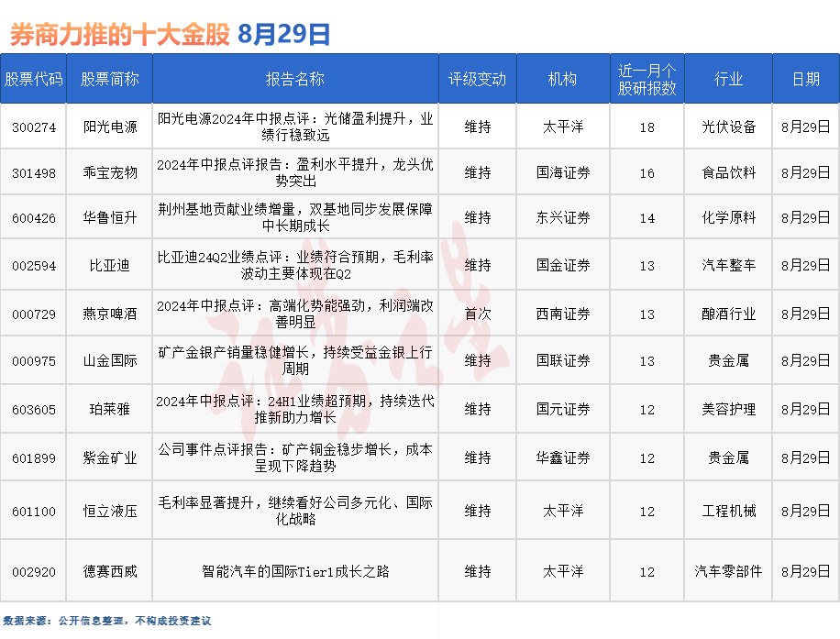Select stock code 002920
This screenshot has width=840, height=639.
34,572
